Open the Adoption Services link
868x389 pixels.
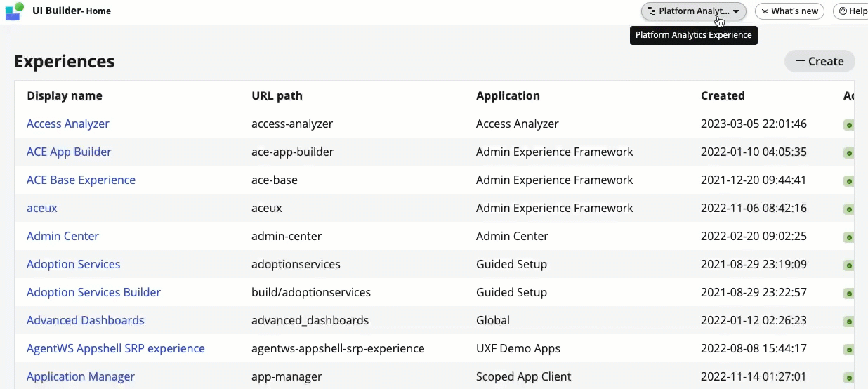pyautogui.click(x=73, y=264)
